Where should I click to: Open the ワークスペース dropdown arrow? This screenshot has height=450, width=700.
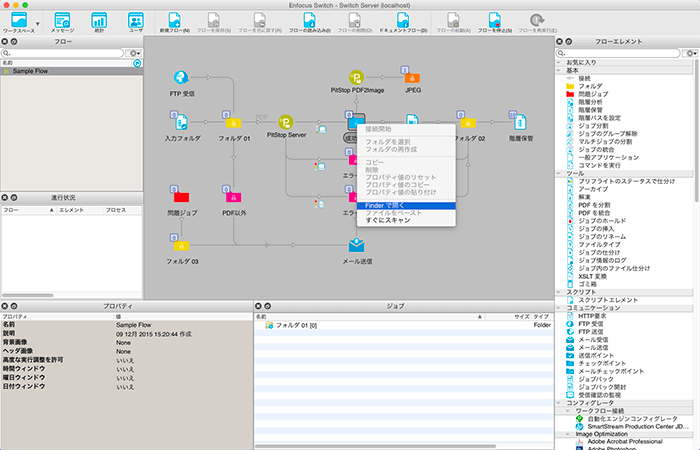pyautogui.click(x=38, y=24)
